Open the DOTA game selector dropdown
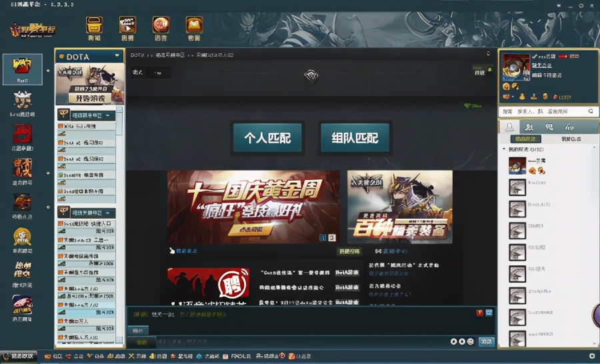Screen dimensions: 600x364 (117, 56)
